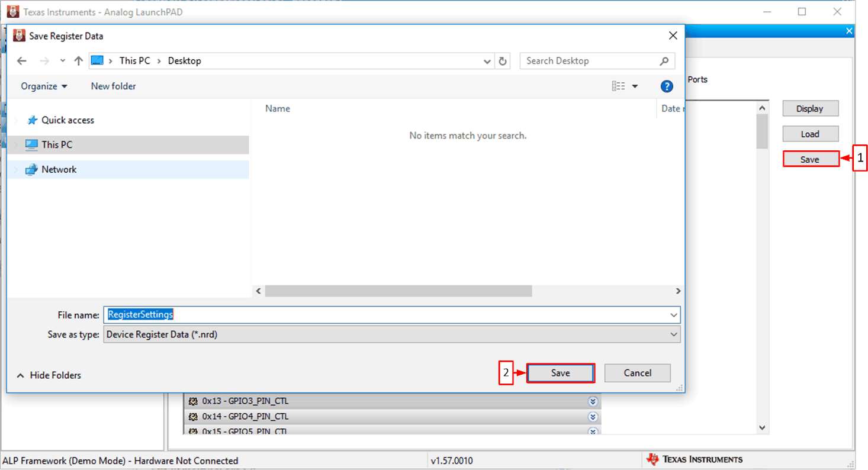Open the file dialog help icon
The image size is (868, 470).
667,86
